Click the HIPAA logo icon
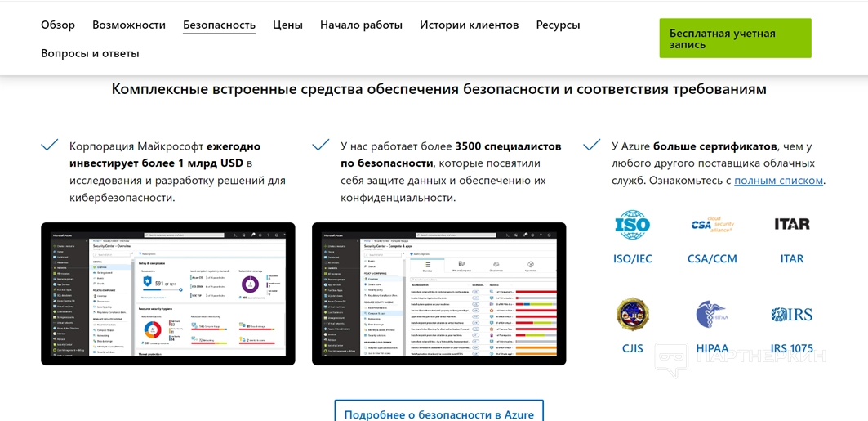The image size is (868, 421). pos(713,316)
